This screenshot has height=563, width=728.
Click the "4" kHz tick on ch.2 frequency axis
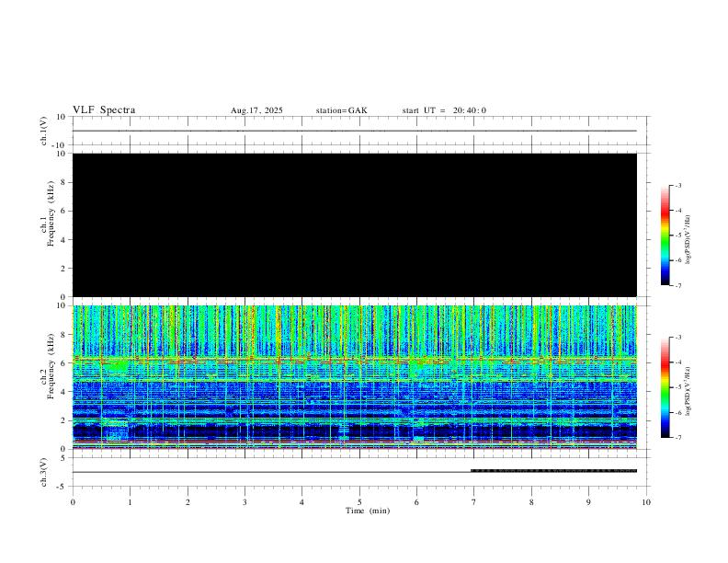tap(63, 392)
